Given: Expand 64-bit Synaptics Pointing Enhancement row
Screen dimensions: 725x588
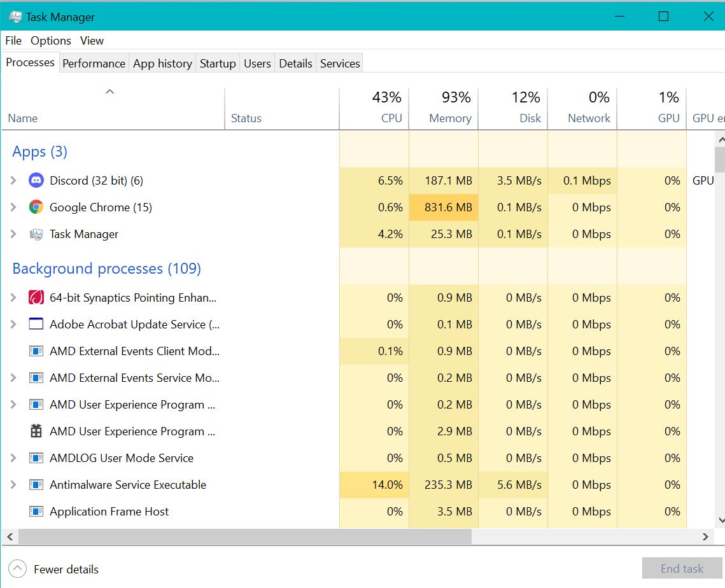Looking at the screenshot, I should click(x=13, y=297).
